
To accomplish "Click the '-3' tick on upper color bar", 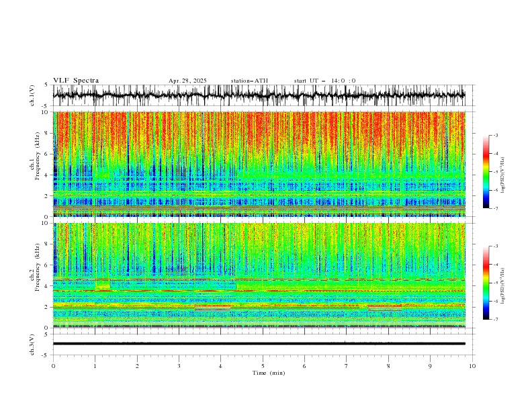I will pos(496,135).
